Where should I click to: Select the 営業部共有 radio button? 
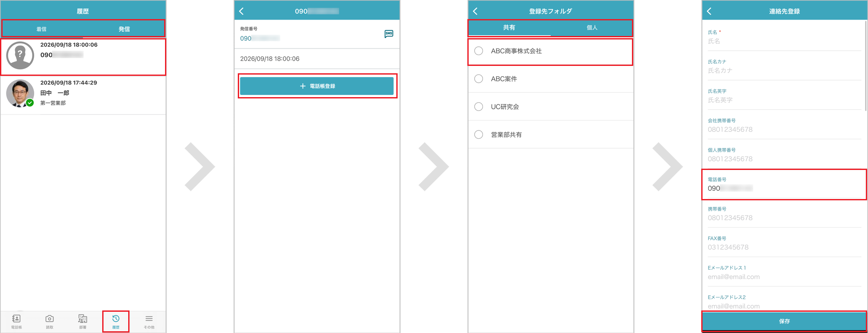tap(479, 134)
